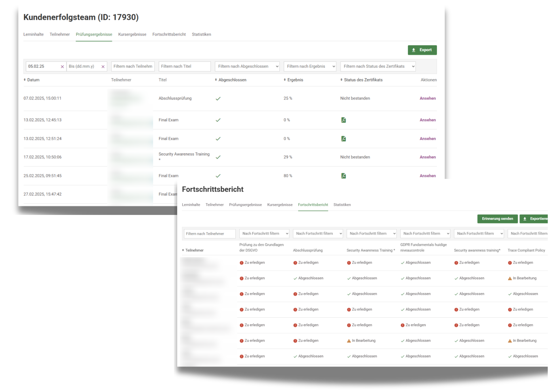Clear the Bis end date field
Image resolution: width=555 pixels, height=392 pixels.
point(103,66)
